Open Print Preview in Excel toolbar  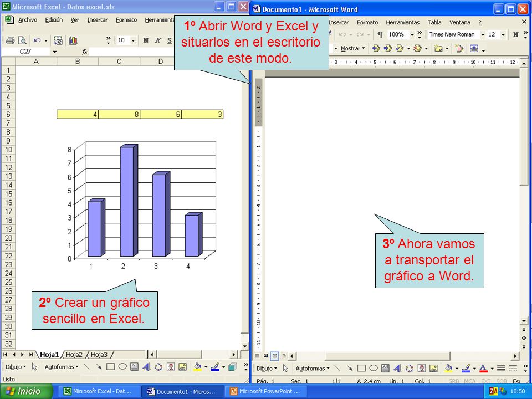pos(22,40)
